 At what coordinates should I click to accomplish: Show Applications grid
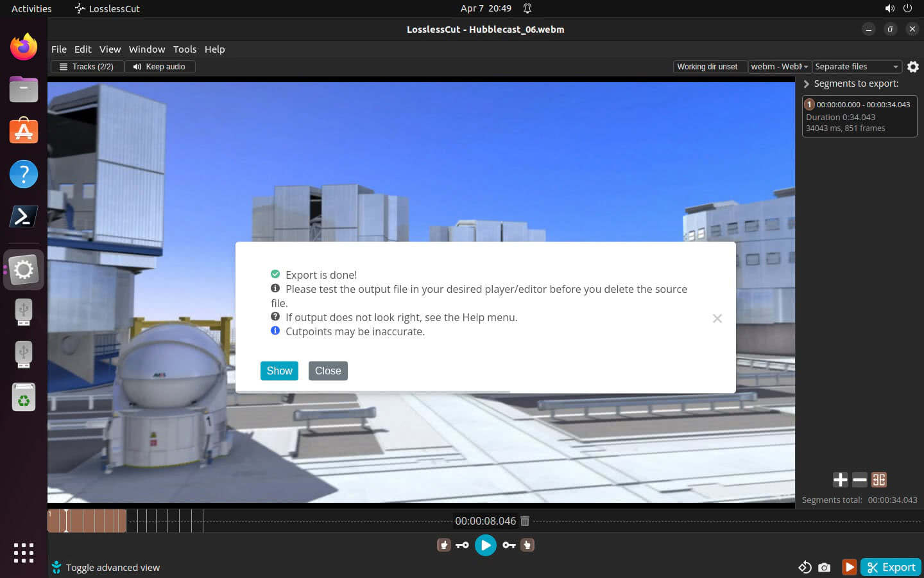[x=24, y=552]
